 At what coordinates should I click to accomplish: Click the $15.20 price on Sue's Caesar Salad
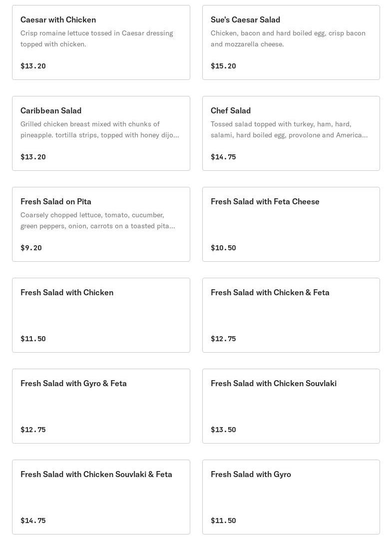(223, 66)
